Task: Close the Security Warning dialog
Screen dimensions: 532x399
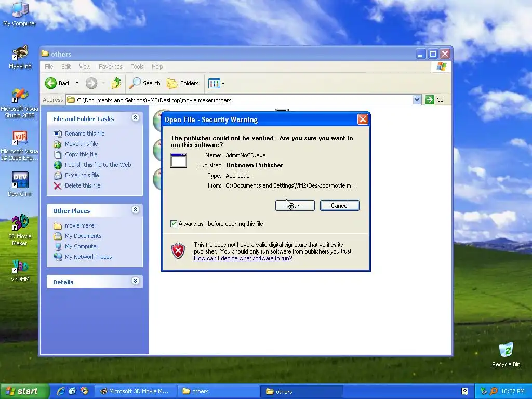Action: (363, 119)
